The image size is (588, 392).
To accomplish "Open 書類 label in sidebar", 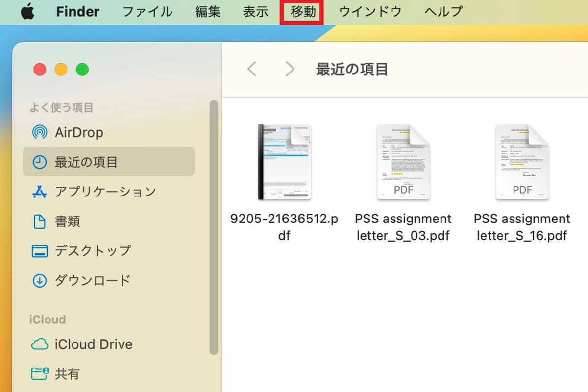I will [x=67, y=221].
